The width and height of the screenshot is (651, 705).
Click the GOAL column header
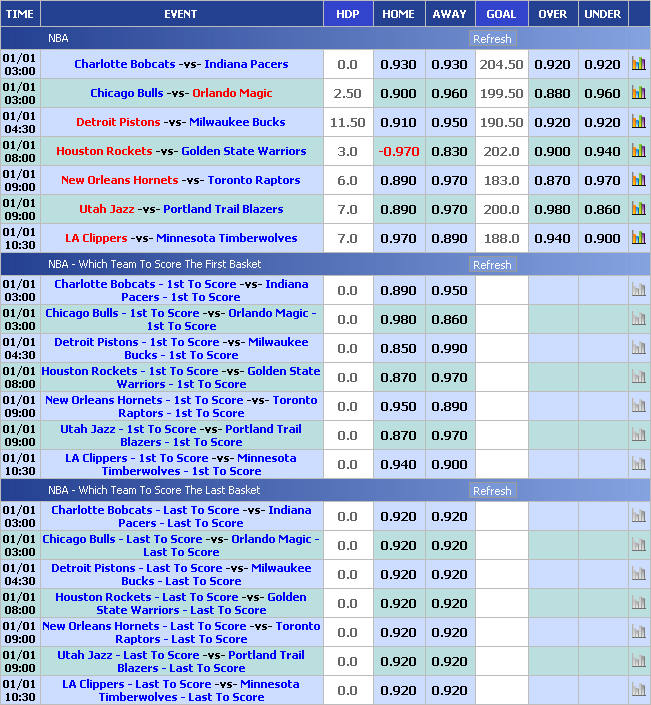(501, 14)
